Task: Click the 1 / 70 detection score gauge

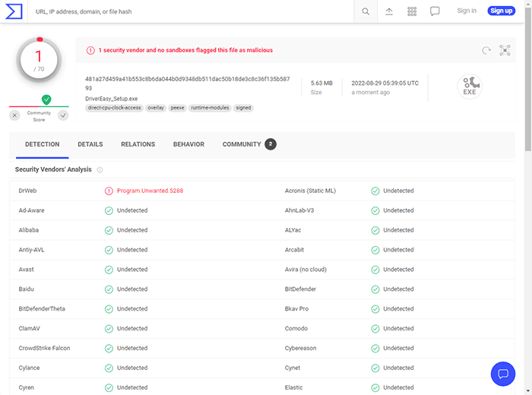Action: pyautogui.click(x=39, y=60)
